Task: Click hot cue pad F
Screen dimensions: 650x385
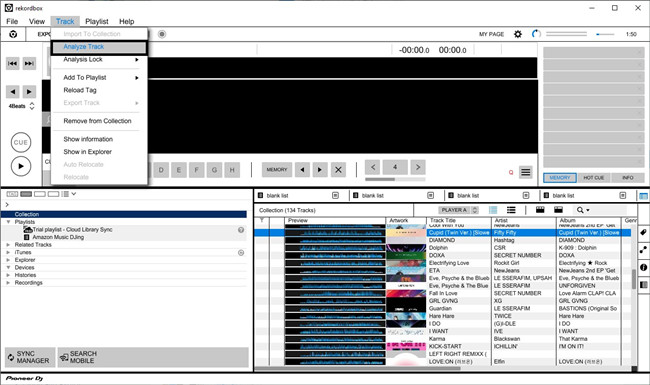Action: coord(196,170)
